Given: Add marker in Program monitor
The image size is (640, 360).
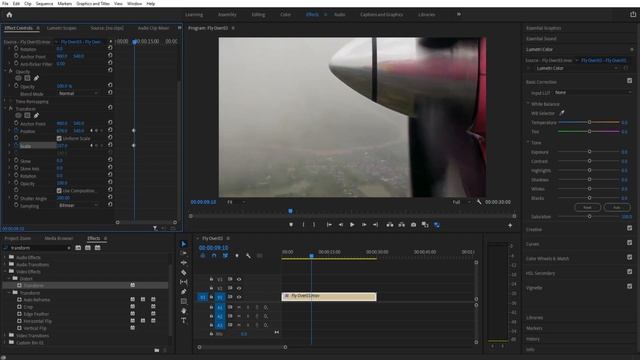Looking at the screenshot, I should (x=291, y=224).
